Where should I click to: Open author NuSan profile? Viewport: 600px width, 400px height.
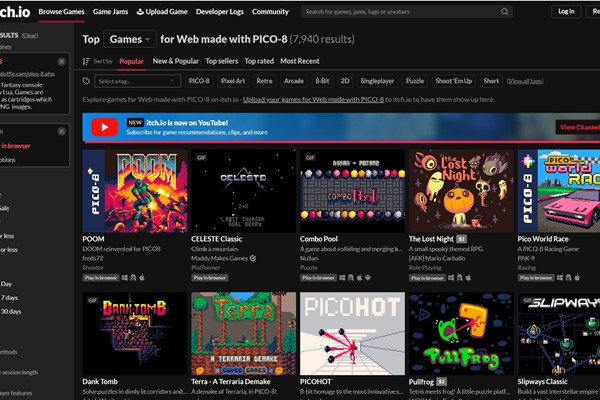[309, 258]
